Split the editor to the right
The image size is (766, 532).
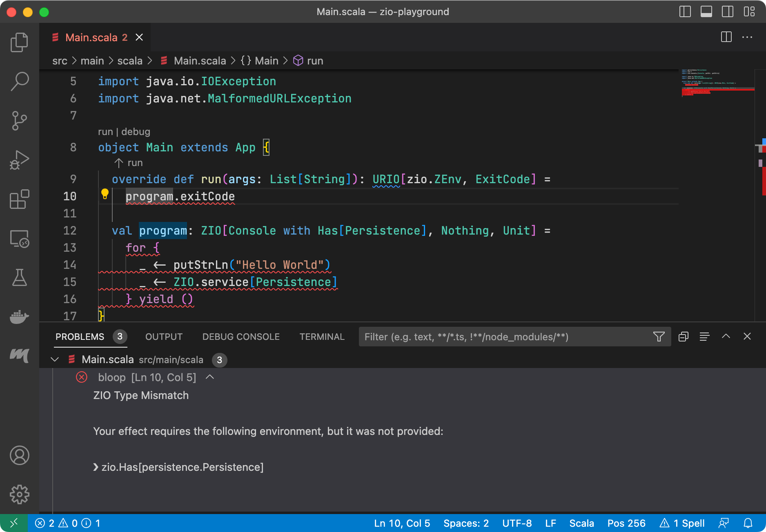726,37
